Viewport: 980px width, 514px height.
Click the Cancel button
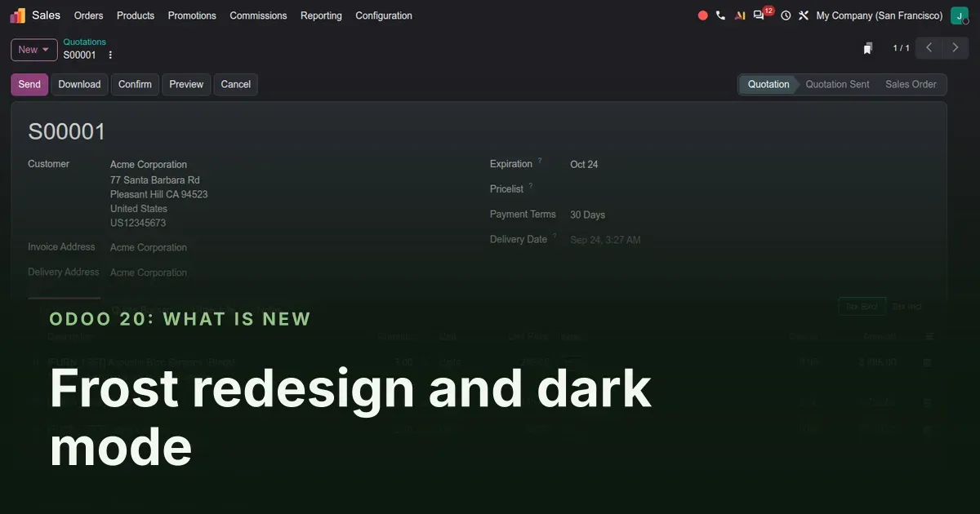click(x=236, y=84)
